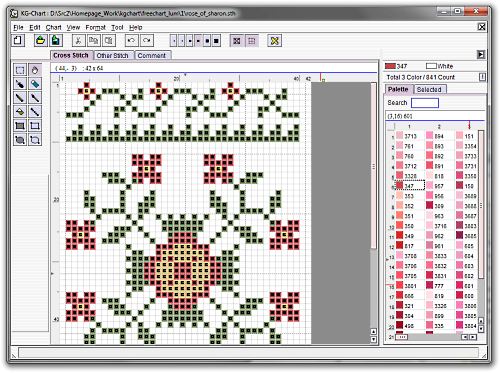
Task: Click the New file icon in toolbar
Action: tap(18, 41)
